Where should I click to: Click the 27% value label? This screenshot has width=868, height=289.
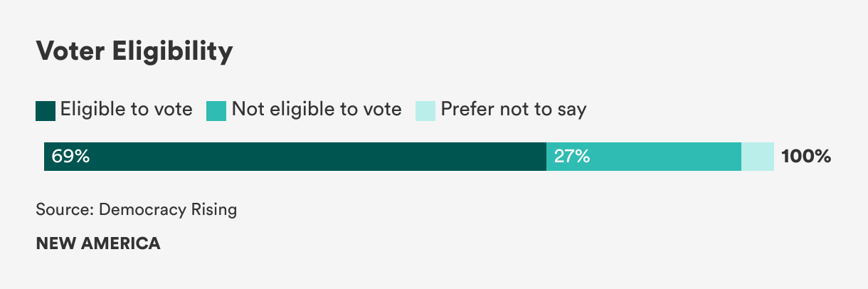point(572,157)
